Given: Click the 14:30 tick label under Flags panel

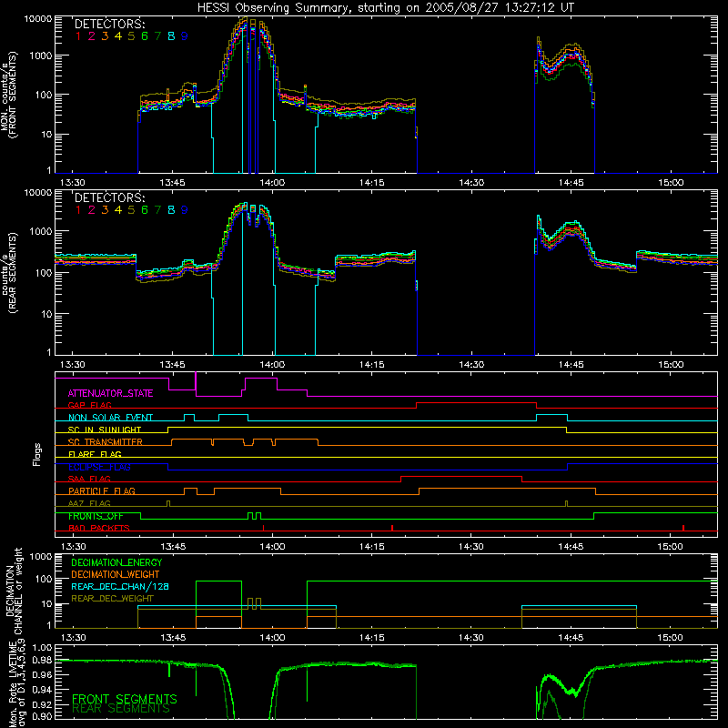Looking at the screenshot, I should [x=470, y=547].
